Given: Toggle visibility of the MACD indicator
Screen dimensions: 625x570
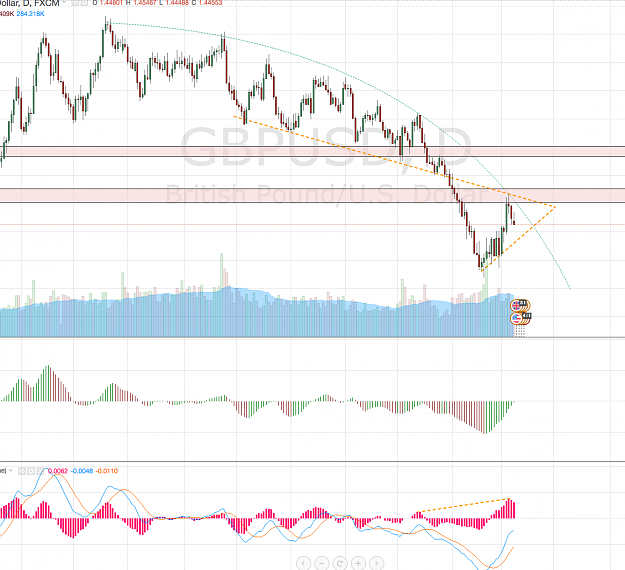Looking at the screenshot, I should point(22,471).
